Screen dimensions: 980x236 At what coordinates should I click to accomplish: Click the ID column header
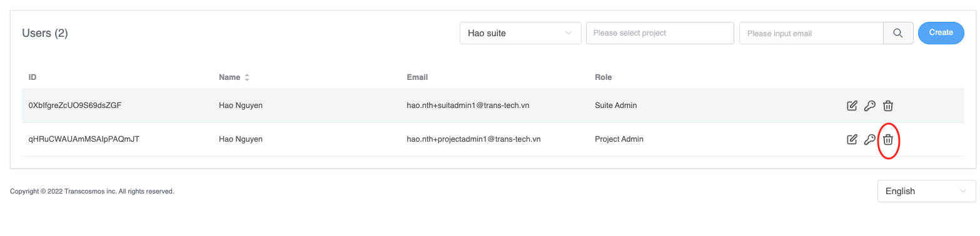(x=33, y=77)
